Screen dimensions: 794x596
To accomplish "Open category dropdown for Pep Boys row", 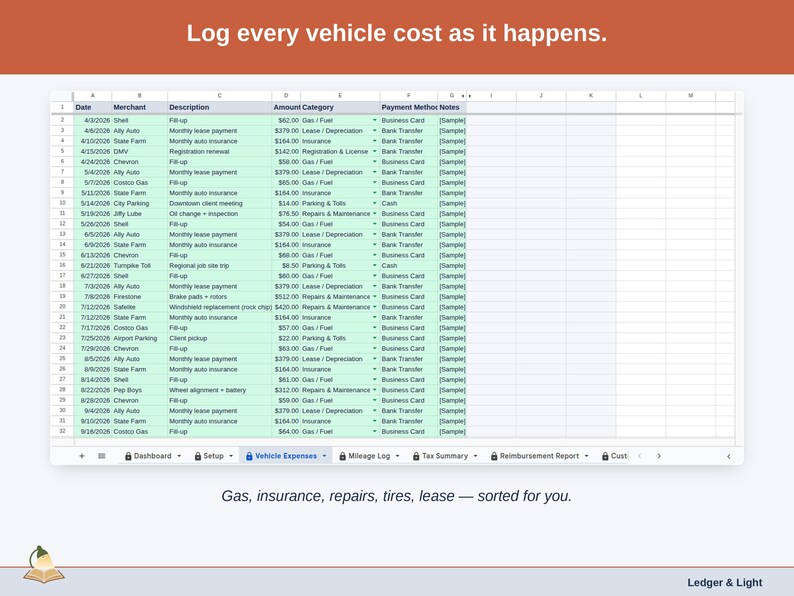I will pyautogui.click(x=375, y=390).
